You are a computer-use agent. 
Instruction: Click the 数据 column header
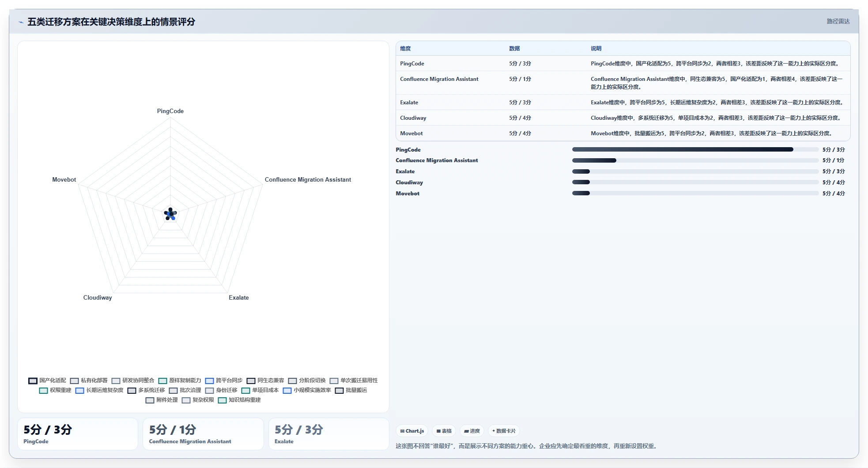pyautogui.click(x=514, y=49)
